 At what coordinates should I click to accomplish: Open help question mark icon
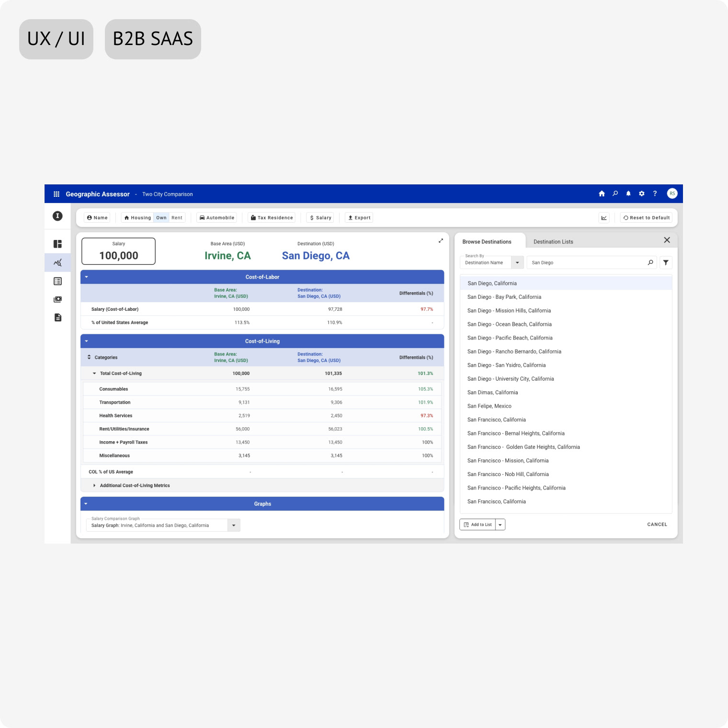click(655, 193)
